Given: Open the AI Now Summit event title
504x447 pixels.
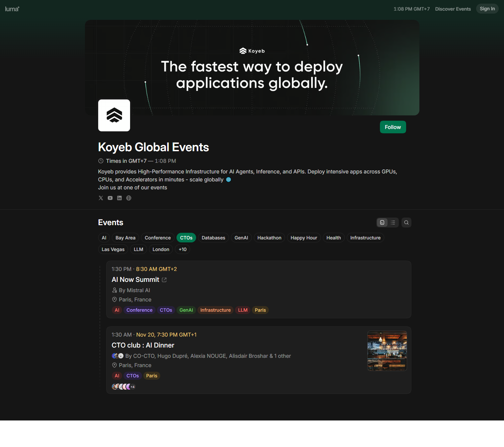Looking at the screenshot, I should click(x=135, y=280).
